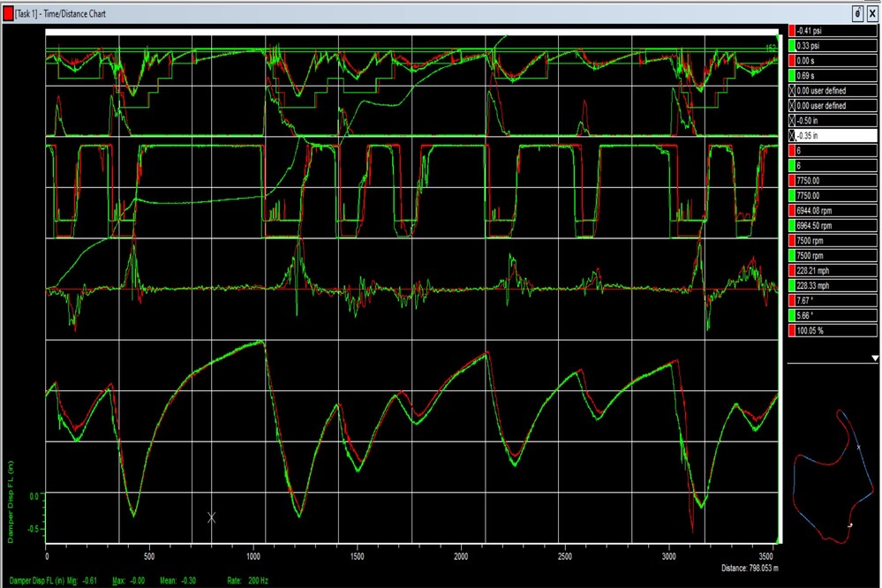882x588 pixels.
Task: Select the green 6 gear legend entry
Action: [833, 165]
